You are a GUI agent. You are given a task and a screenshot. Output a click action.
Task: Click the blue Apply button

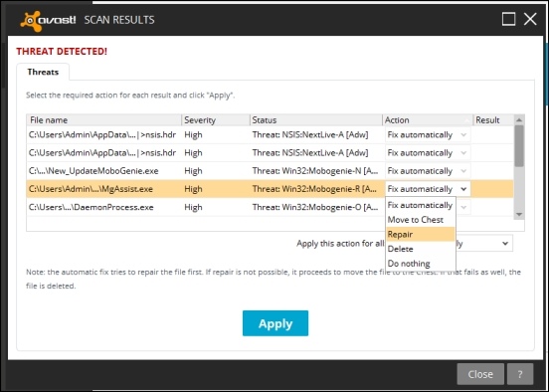pos(275,323)
